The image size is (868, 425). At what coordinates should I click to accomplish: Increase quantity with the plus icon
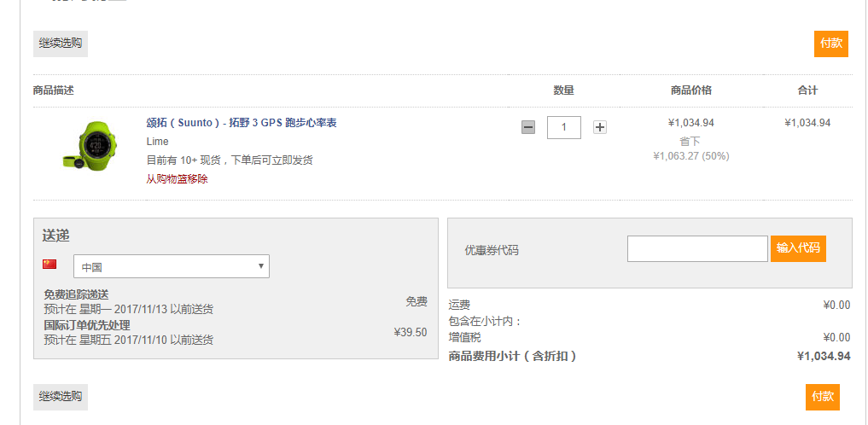click(599, 128)
